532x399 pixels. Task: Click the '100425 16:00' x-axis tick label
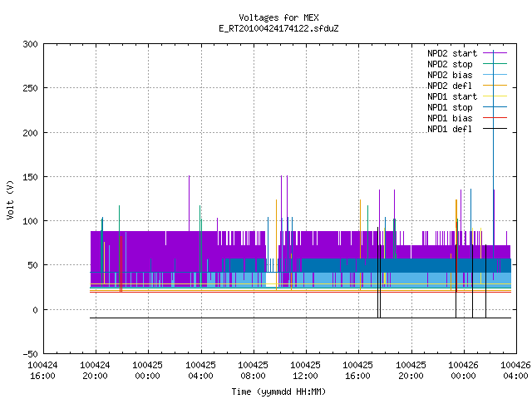tap(357, 371)
